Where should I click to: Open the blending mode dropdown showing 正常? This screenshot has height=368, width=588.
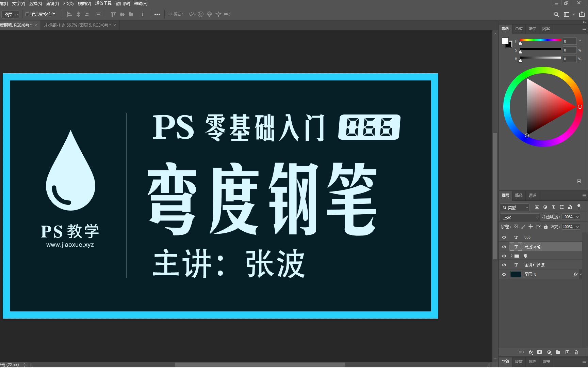pyautogui.click(x=519, y=217)
